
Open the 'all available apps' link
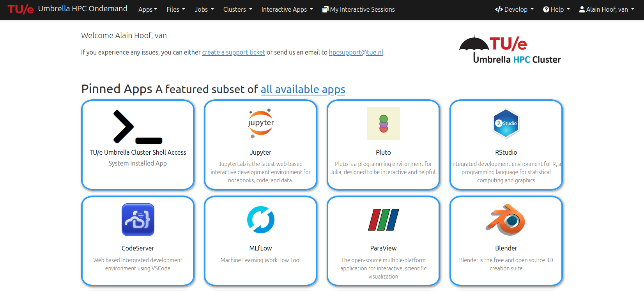pos(303,89)
